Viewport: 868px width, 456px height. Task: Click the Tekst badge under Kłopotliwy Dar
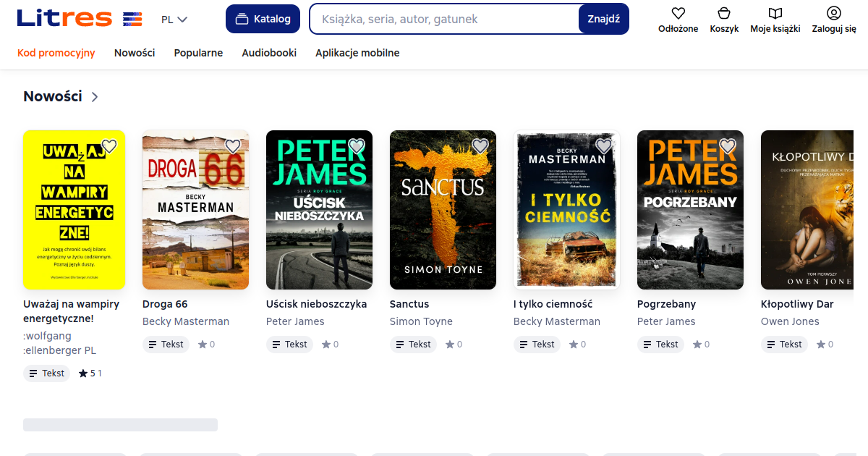point(785,345)
